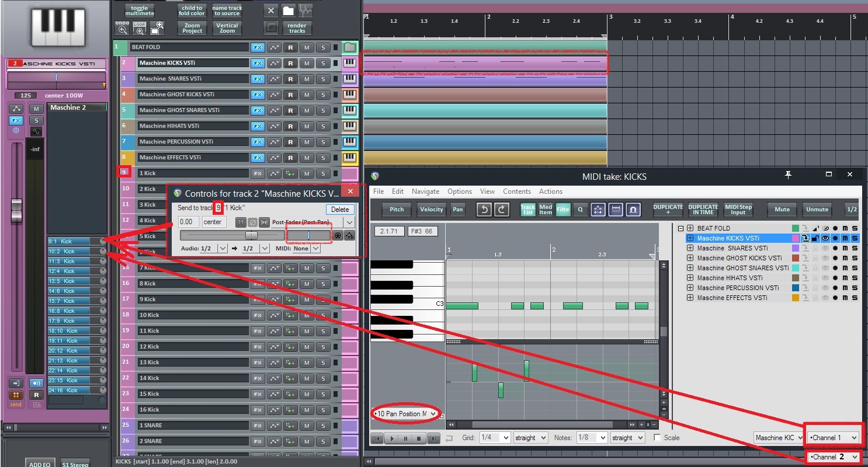868x467 pixels.
Task: Click the waveform icon in the main toolbar
Action: 305,11
